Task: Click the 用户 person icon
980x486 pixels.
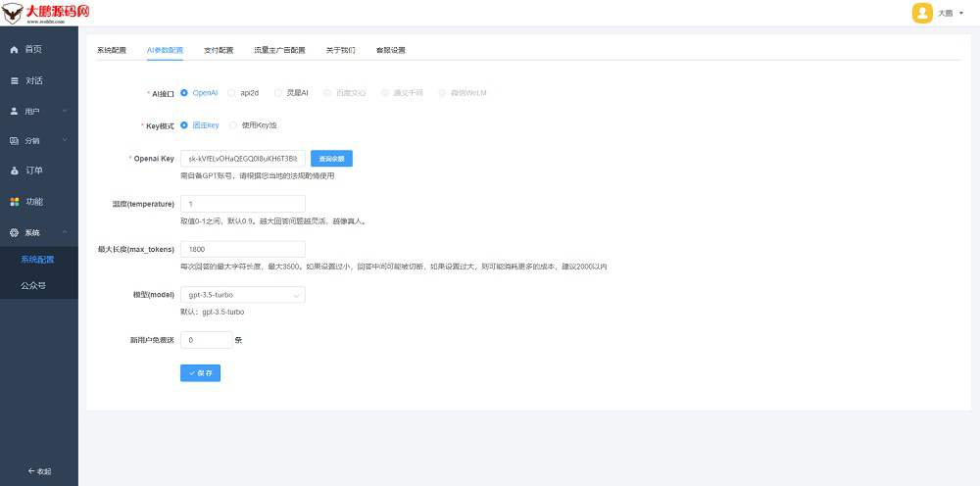Action: coord(14,111)
